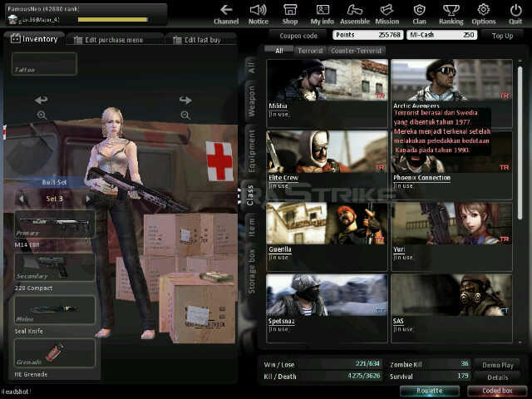Select the 228 Compact secondary slot
532x399 pixels.
55,268
